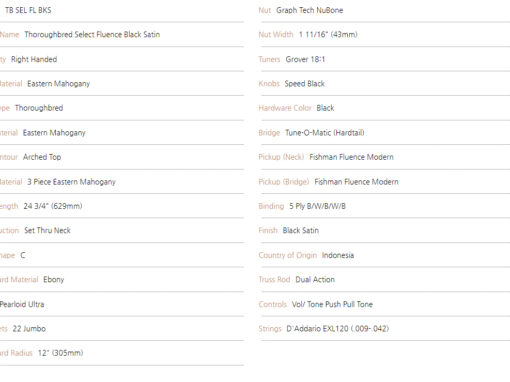Viewport: 510px width, 382px height.
Task: Click the 'Pearloid Ultra' text
Action: (22, 304)
